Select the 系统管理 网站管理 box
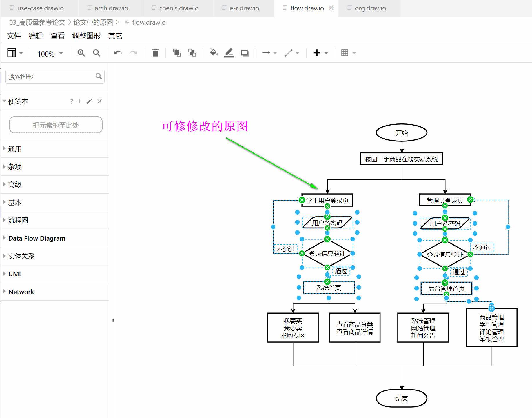Image resolution: width=532 pixels, height=418 pixels. (x=423, y=328)
